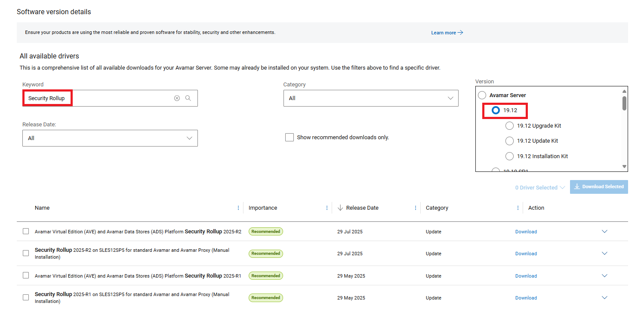Clear the keyword search with the X icon

pyautogui.click(x=177, y=98)
